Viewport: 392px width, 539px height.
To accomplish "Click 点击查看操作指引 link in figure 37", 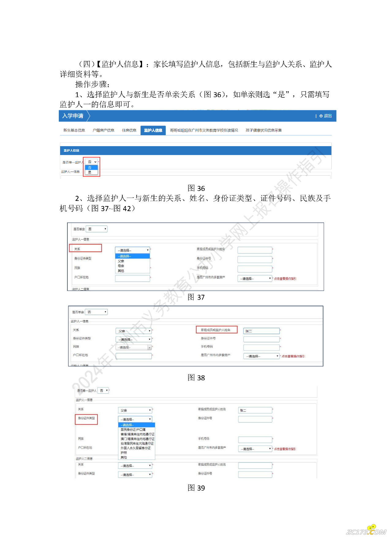I will [x=285, y=279].
